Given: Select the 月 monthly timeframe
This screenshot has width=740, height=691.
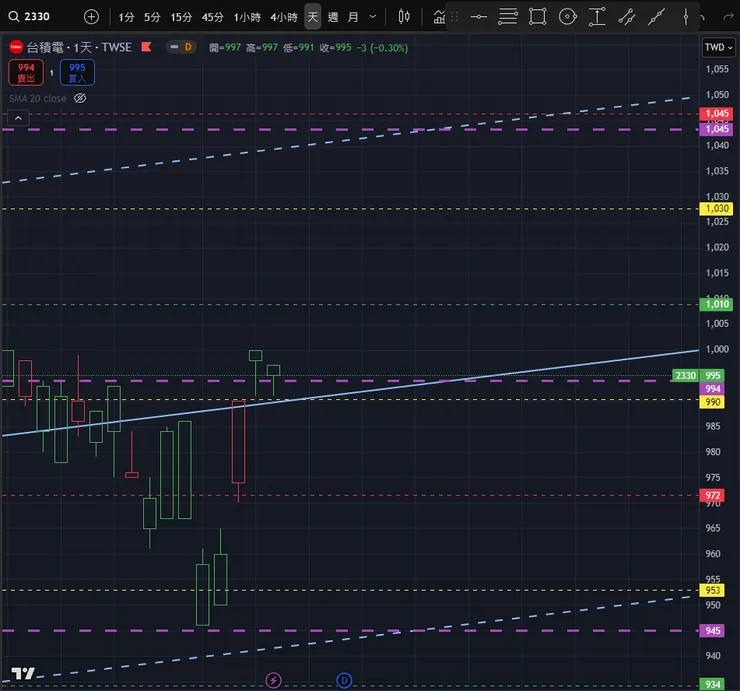Looking at the screenshot, I should coord(353,17).
